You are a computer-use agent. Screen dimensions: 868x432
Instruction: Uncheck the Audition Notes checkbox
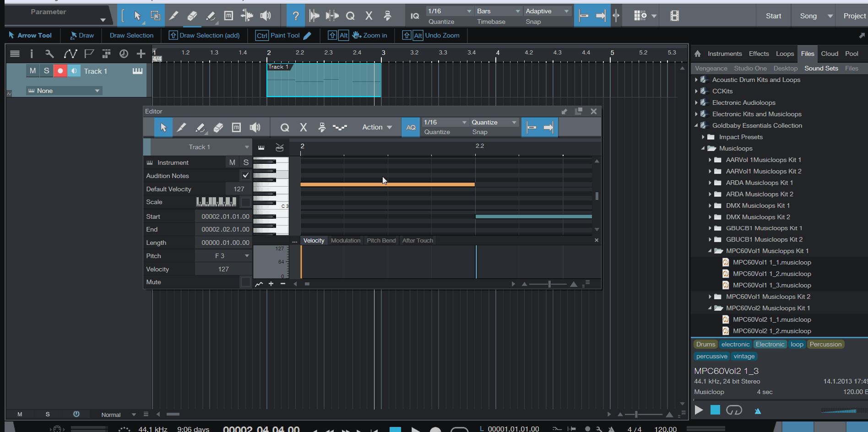pos(246,176)
